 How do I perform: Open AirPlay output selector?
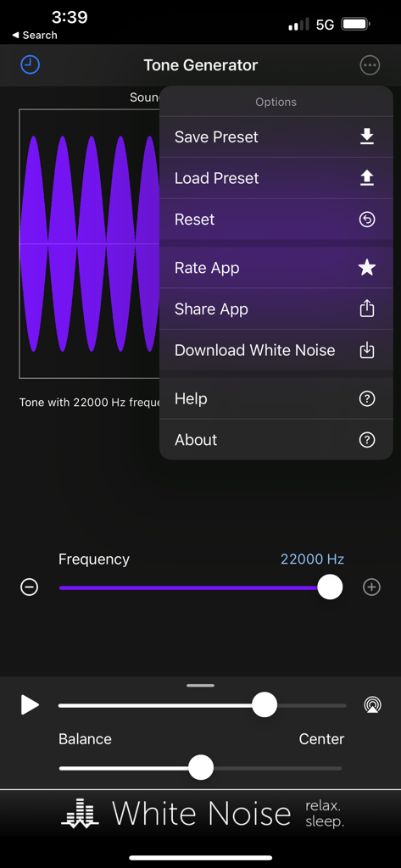373,705
